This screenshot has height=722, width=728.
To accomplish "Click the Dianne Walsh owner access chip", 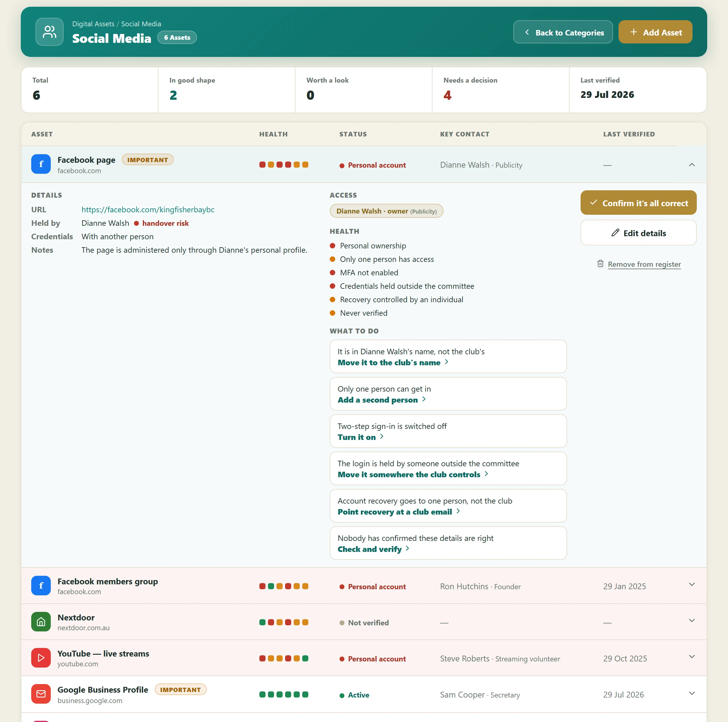I will coord(386,211).
